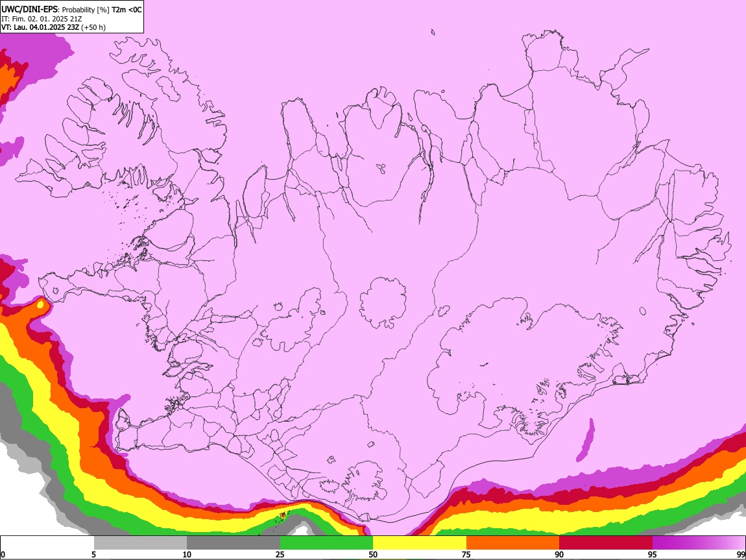Click the '(+50 h)' forecast offset text

click(x=93, y=27)
